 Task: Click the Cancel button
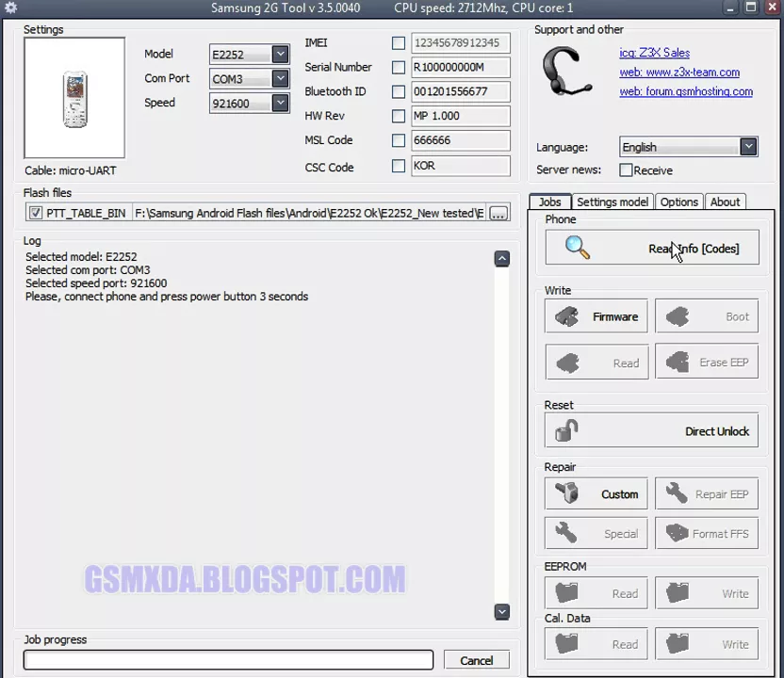coord(477,660)
